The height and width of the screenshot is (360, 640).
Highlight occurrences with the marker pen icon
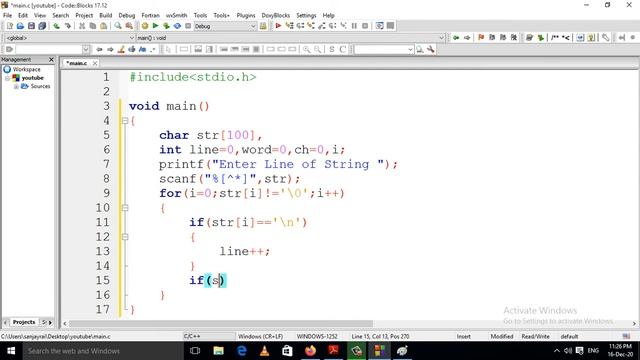[x=121, y=49]
